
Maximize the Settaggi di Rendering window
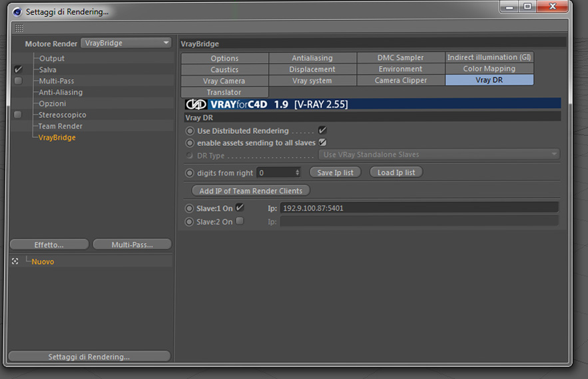(x=527, y=7)
